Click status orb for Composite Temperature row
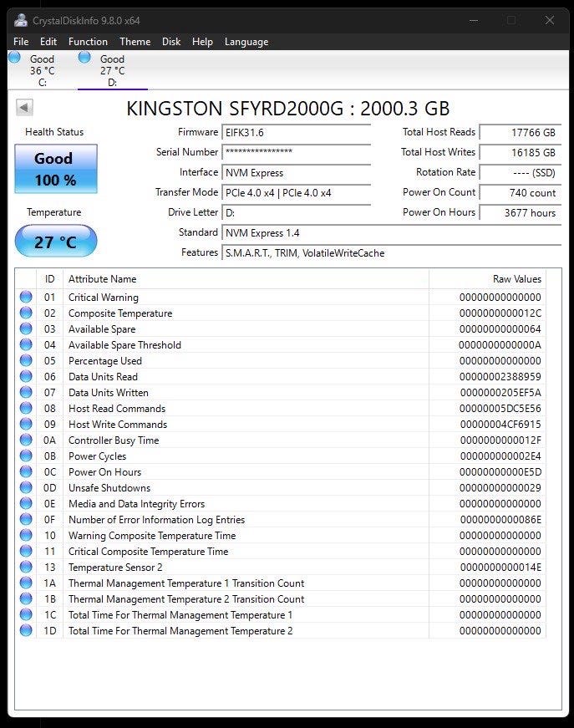The height and width of the screenshot is (728, 574). (x=26, y=313)
